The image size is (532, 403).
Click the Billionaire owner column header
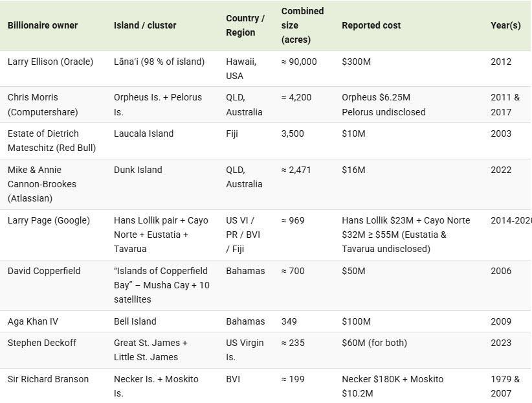pos(43,25)
